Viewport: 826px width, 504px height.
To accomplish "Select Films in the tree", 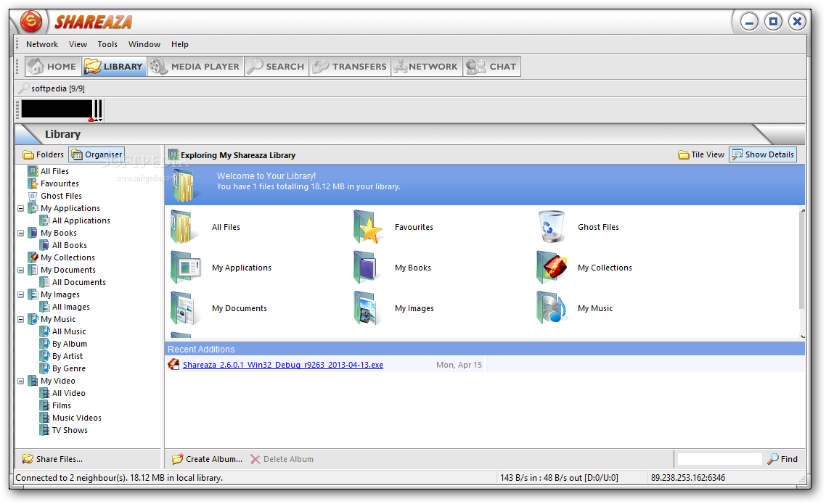I will pos(62,405).
